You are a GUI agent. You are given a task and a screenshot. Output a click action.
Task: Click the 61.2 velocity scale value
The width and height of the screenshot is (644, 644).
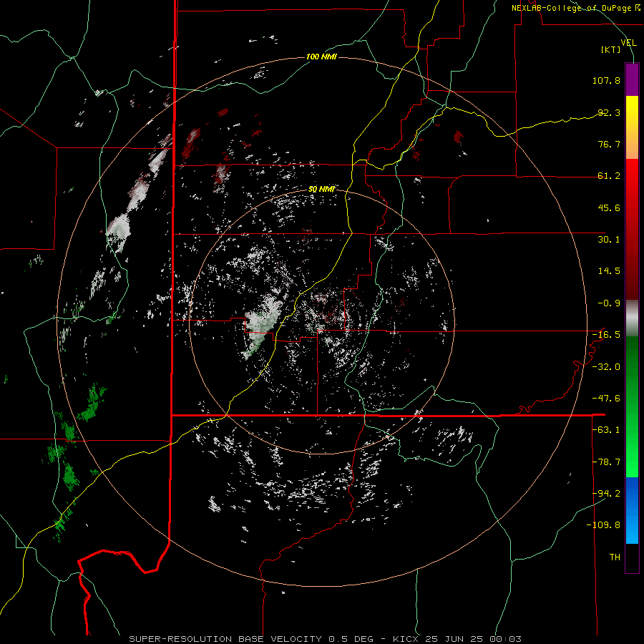tap(609, 176)
